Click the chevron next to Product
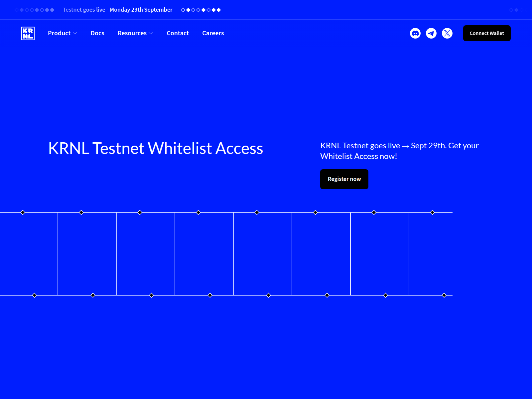This screenshot has height=399, width=532. click(x=75, y=33)
